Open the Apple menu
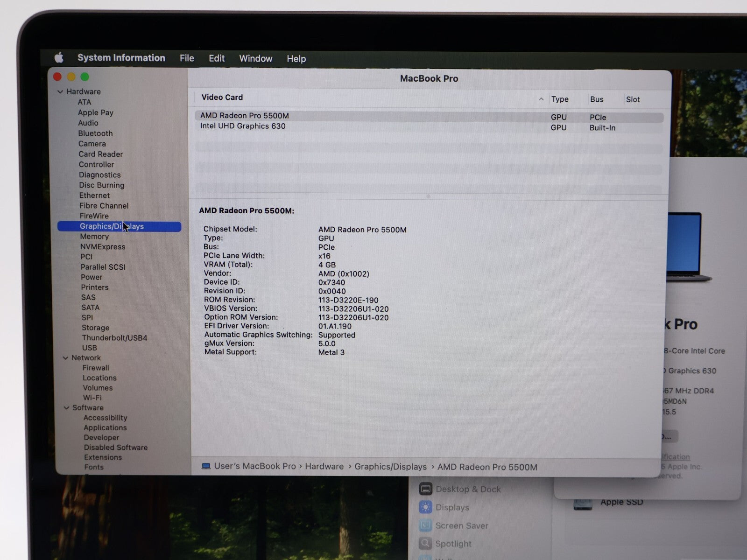Viewport: 747px width, 560px height. (59, 58)
